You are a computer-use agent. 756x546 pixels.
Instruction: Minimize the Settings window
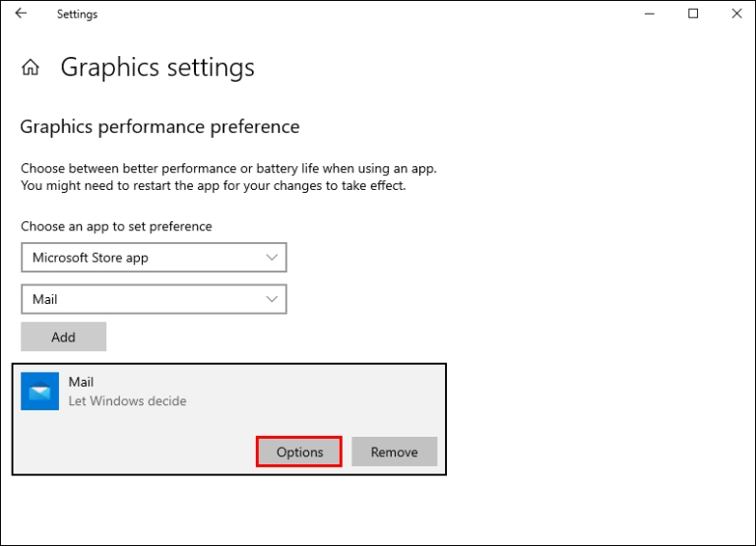[649, 14]
